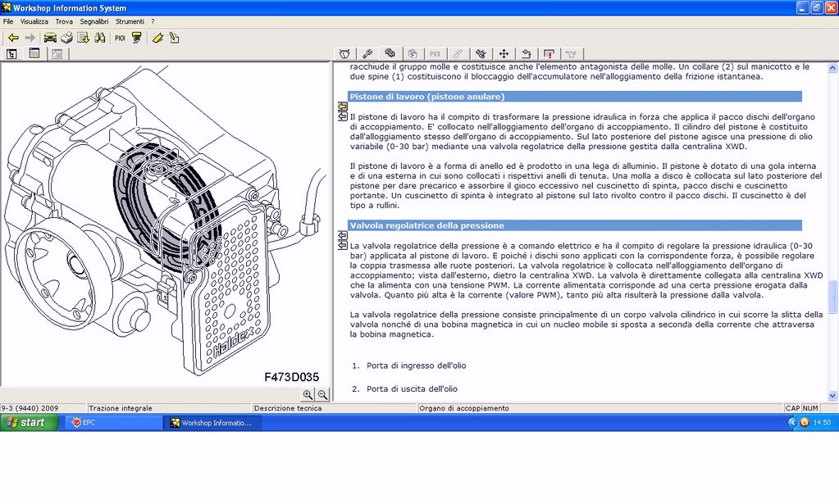Zoom in on the Haldex illustration
This screenshot has height=504, width=839.
(x=308, y=394)
